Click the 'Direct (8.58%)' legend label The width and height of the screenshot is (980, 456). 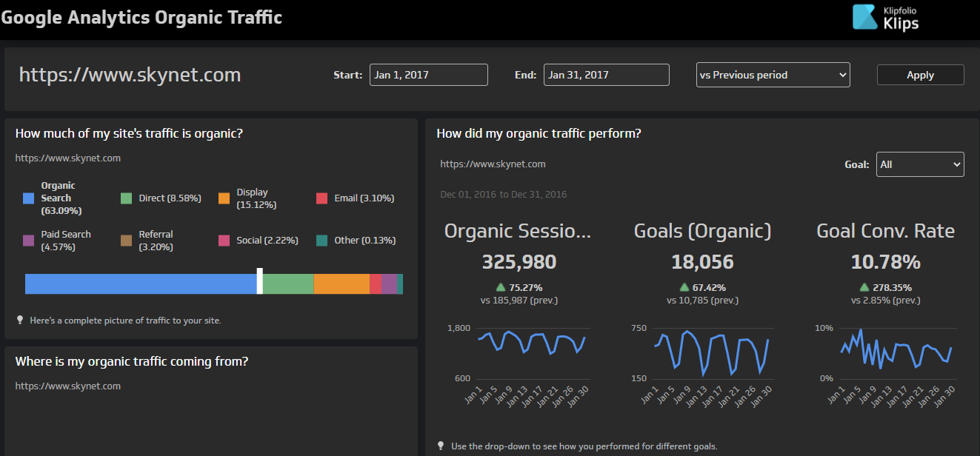pyautogui.click(x=170, y=198)
